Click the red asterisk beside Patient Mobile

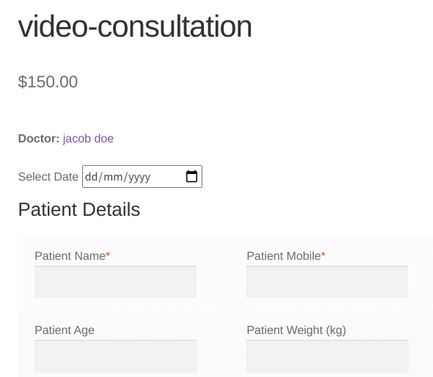click(323, 255)
